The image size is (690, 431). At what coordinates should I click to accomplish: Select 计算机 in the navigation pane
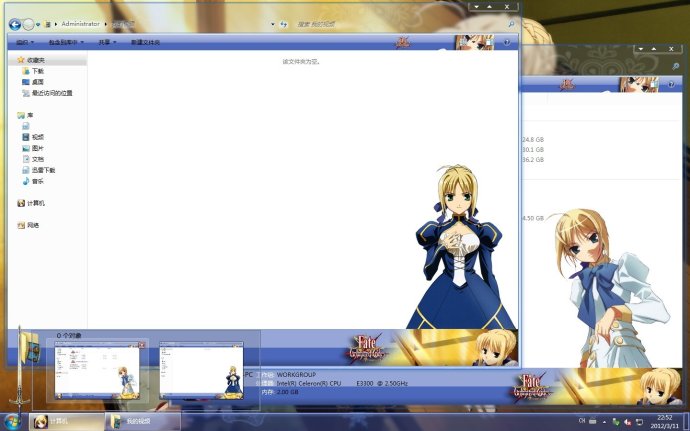tap(31, 203)
